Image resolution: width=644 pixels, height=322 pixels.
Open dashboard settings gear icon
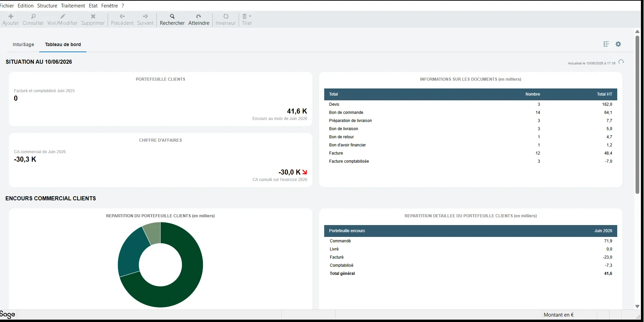pyautogui.click(x=618, y=44)
